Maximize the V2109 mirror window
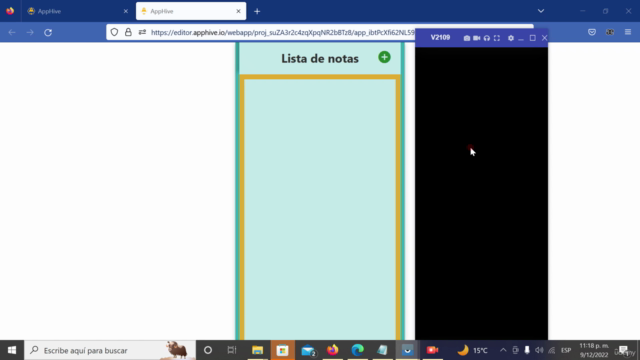The width and height of the screenshot is (640, 360). (533, 38)
